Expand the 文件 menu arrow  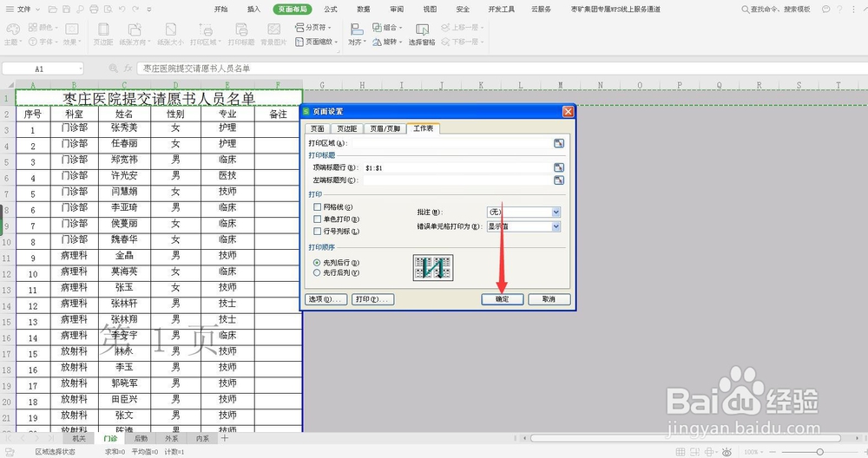(37, 10)
